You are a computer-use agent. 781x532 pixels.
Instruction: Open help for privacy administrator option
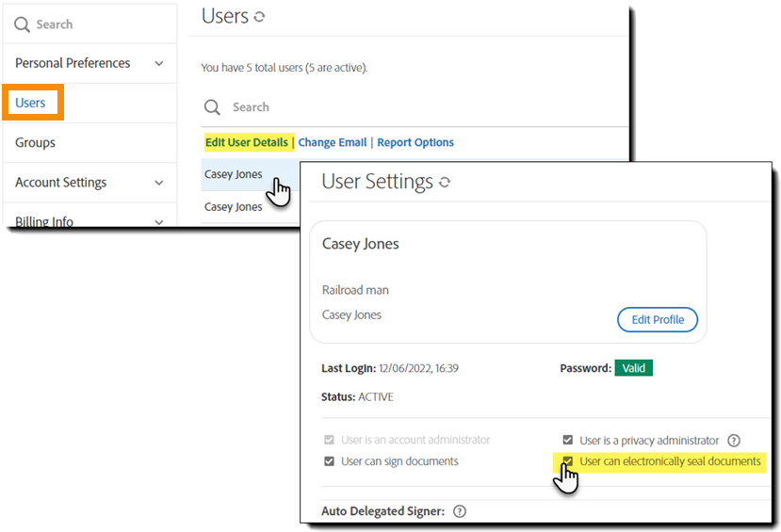click(734, 441)
